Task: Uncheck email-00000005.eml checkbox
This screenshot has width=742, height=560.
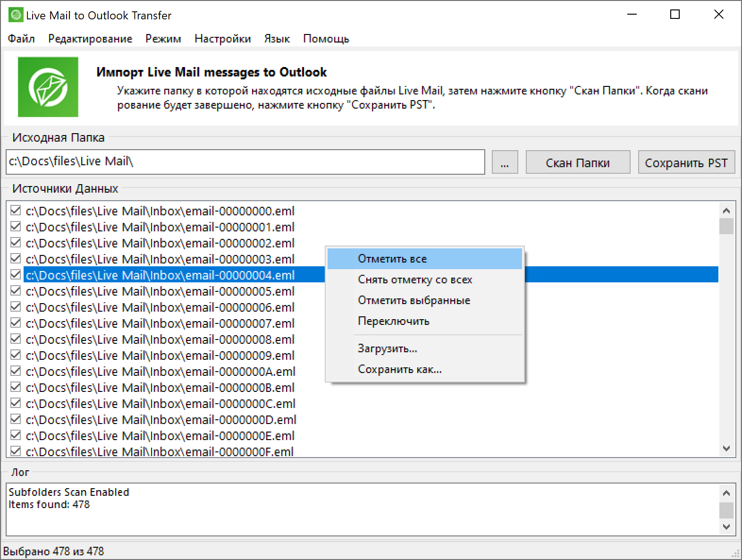Action: point(16,290)
